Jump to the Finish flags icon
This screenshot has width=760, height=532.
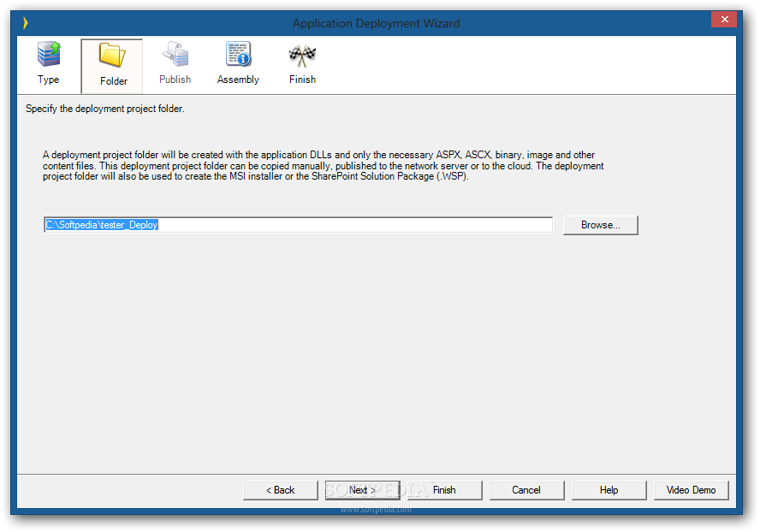302,56
